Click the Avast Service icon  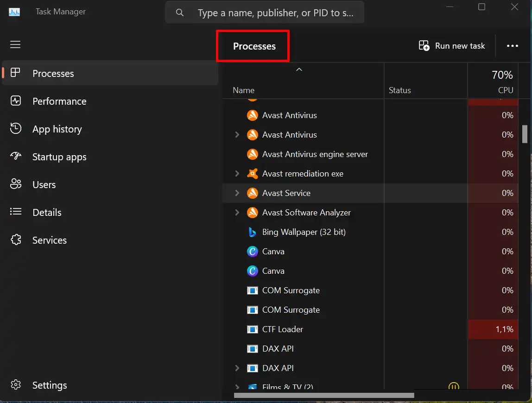click(x=252, y=193)
